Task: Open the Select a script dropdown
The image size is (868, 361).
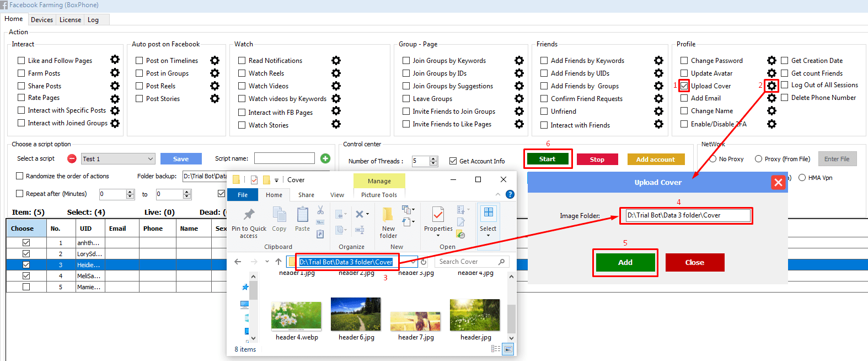Action: (x=118, y=159)
